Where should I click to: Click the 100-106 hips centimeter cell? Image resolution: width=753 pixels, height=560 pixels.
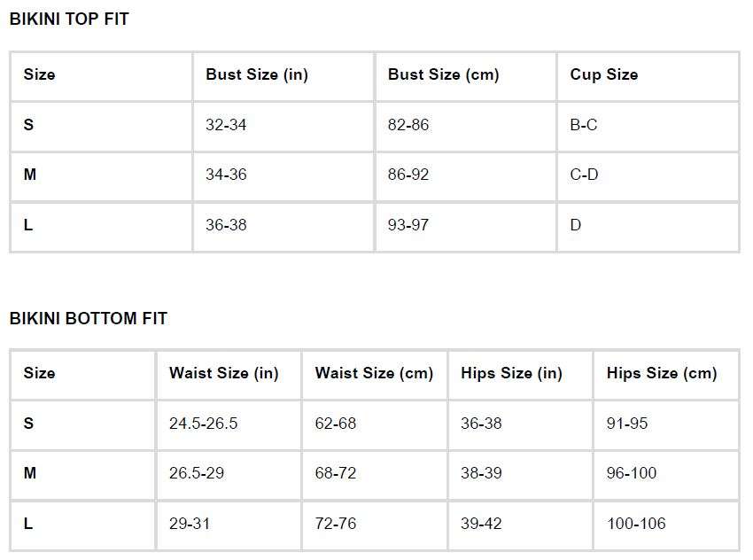click(x=636, y=524)
